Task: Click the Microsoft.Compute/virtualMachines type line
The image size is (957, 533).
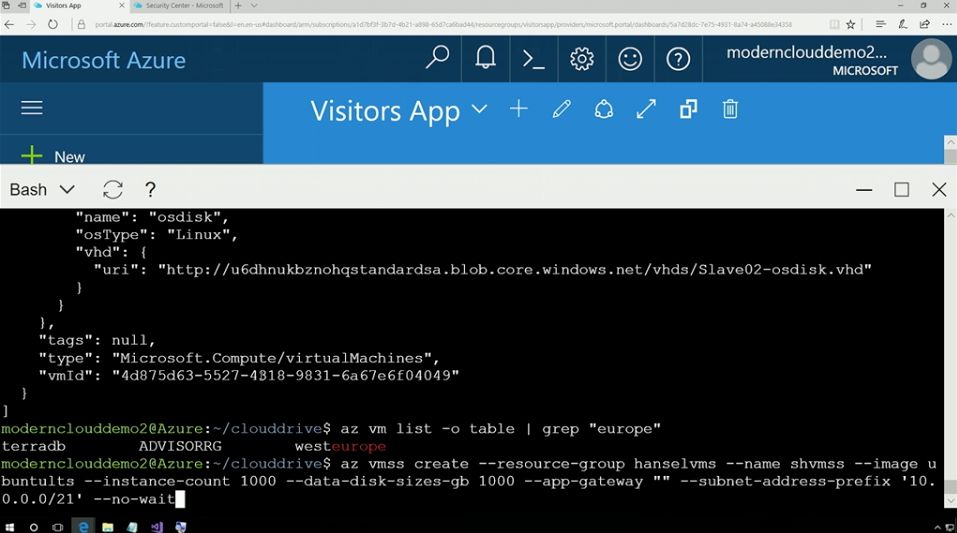Action: (239, 358)
